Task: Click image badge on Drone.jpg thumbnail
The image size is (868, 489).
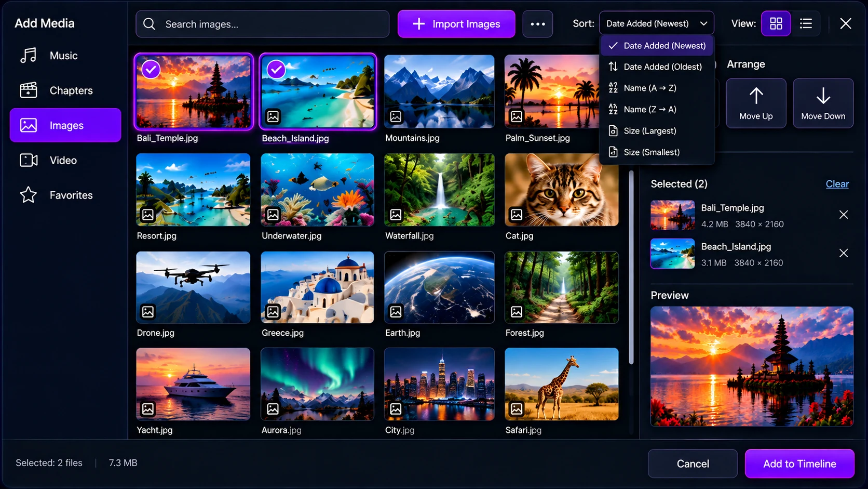Action: [148, 312]
